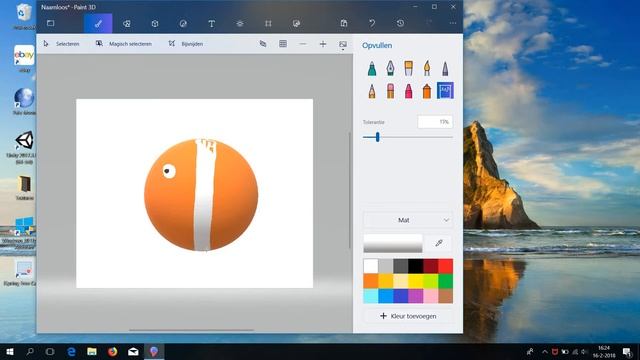Click the Paste clipboard icon

point(344,23)
